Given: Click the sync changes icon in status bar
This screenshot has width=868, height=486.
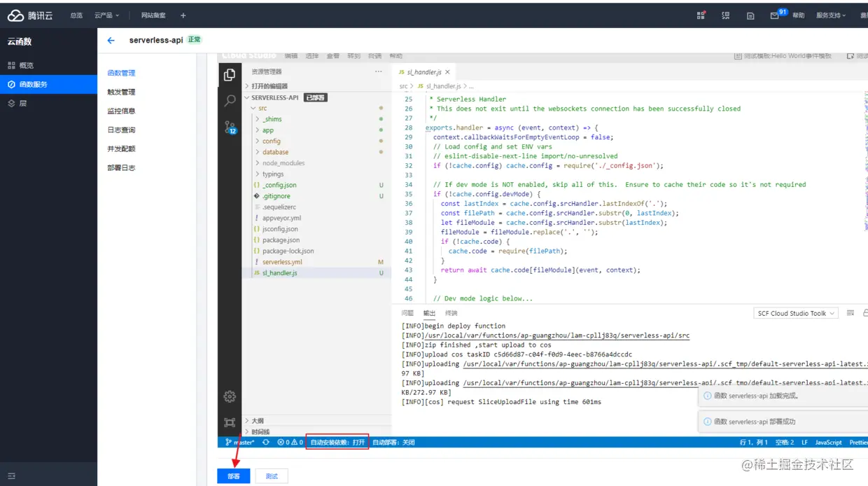Looking at the screenshot, I should point(265,443).
